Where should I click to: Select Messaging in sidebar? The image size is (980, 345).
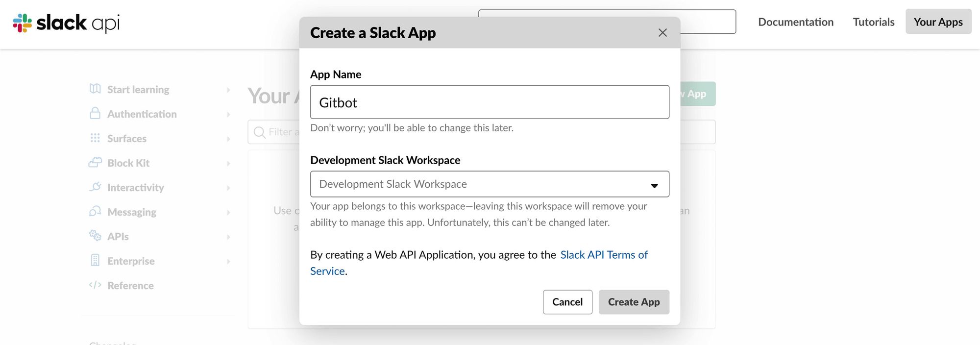pos(132,212)
